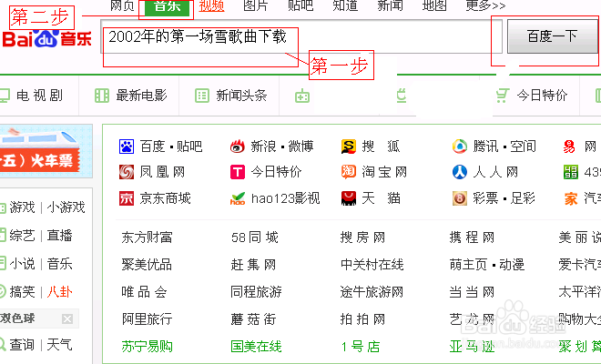Click the JD red 京 icon
Screen dimensions: 601x364
coord(127,198)
